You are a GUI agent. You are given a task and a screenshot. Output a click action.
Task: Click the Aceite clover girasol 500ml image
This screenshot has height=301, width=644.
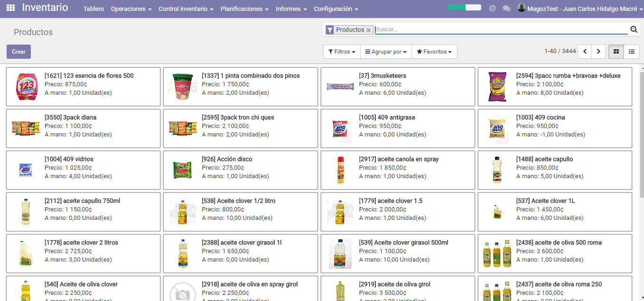click(x=340, y=254)
